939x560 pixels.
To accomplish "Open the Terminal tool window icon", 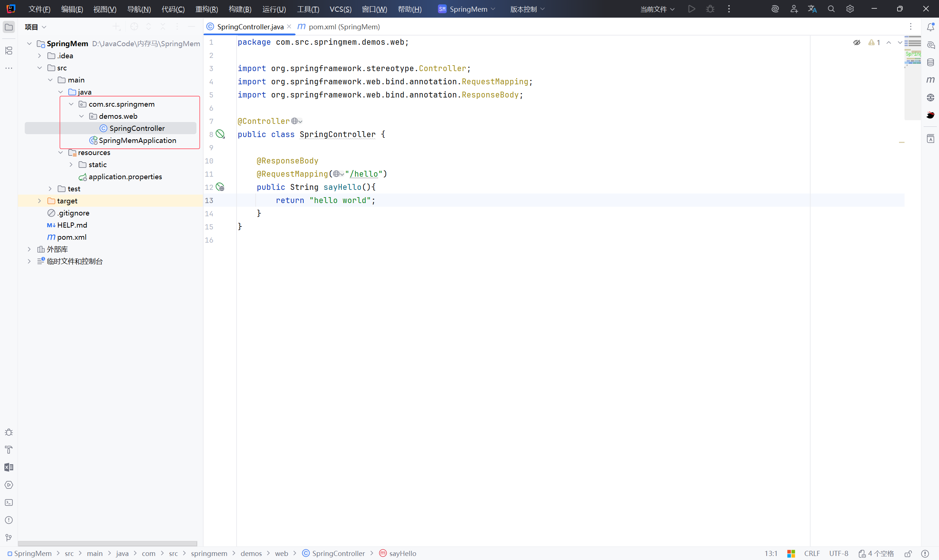I will pyautogui.click(x=9, y=502).
